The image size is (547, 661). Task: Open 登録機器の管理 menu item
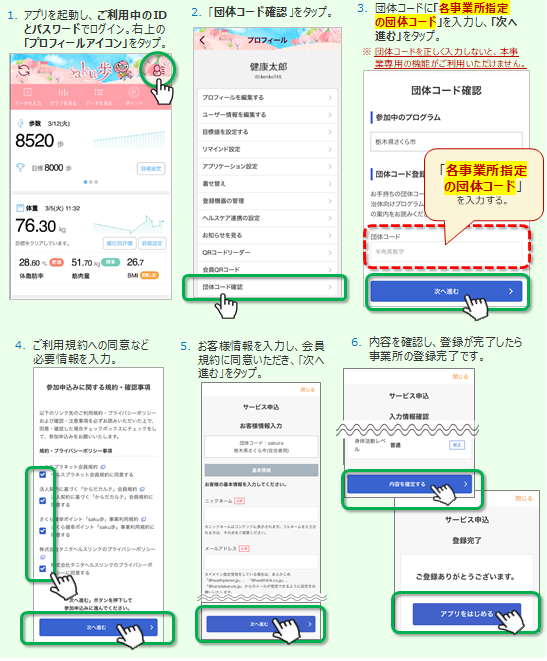(268, 201)
